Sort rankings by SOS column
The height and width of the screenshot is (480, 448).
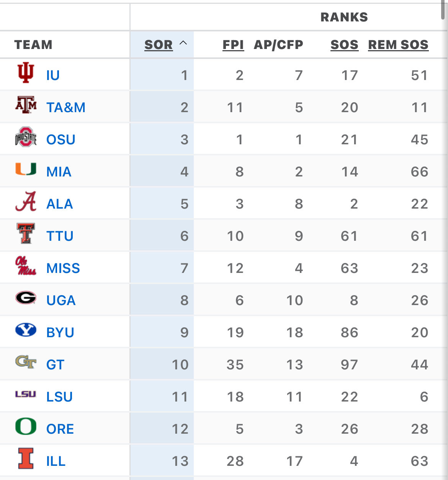point(344,45)
